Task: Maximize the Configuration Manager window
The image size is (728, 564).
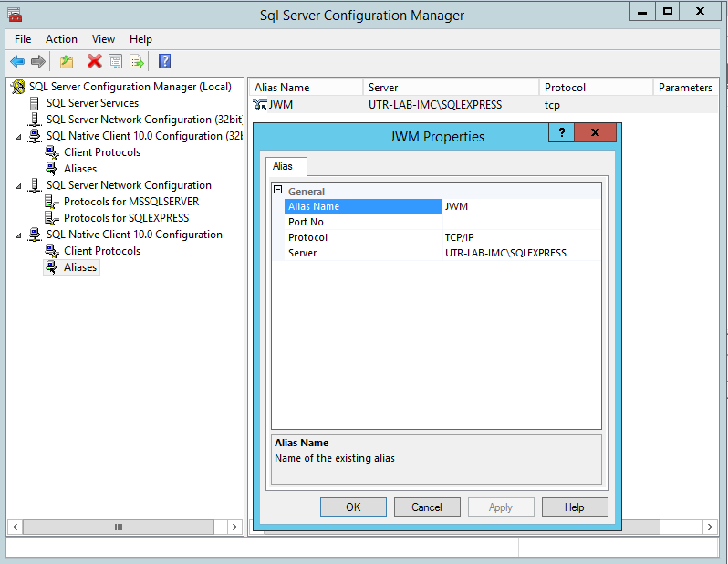Action: [668, 12]
